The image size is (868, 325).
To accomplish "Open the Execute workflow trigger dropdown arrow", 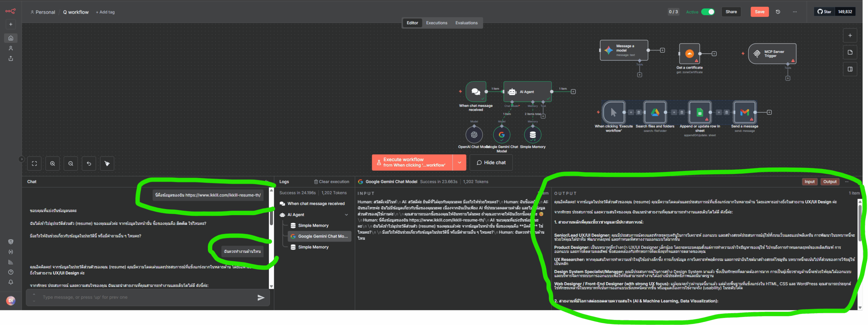I will [x=459, y=162].
